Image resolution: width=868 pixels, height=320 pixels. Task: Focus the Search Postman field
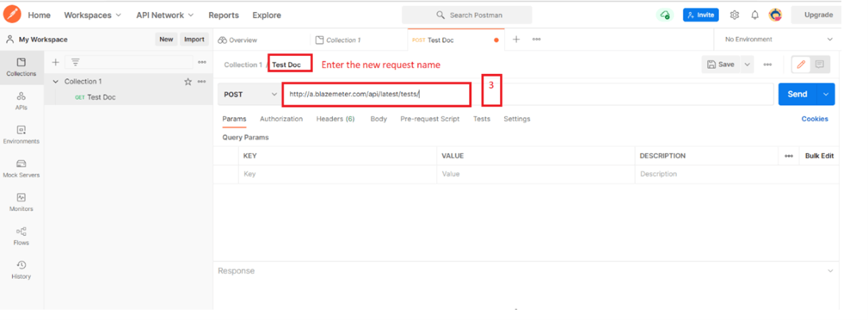[467, 15]
